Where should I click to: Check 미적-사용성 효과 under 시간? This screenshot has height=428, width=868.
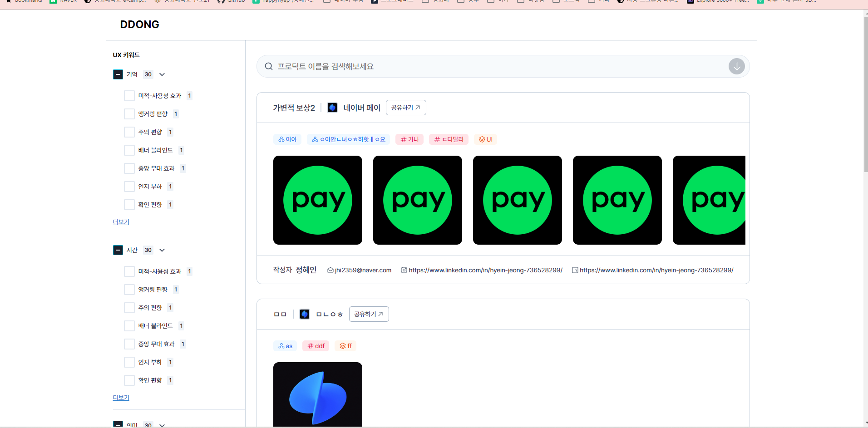129,271
